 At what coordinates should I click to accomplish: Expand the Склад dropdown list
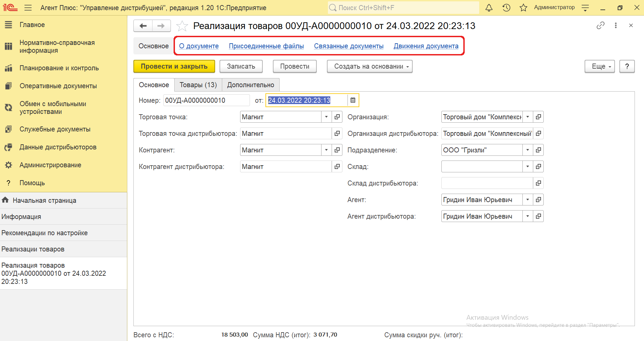pyautogui.click(x=527, y=167)
